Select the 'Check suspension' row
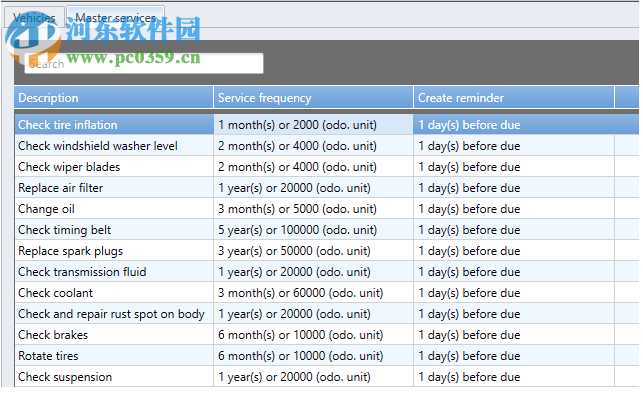 pos(326,377)
